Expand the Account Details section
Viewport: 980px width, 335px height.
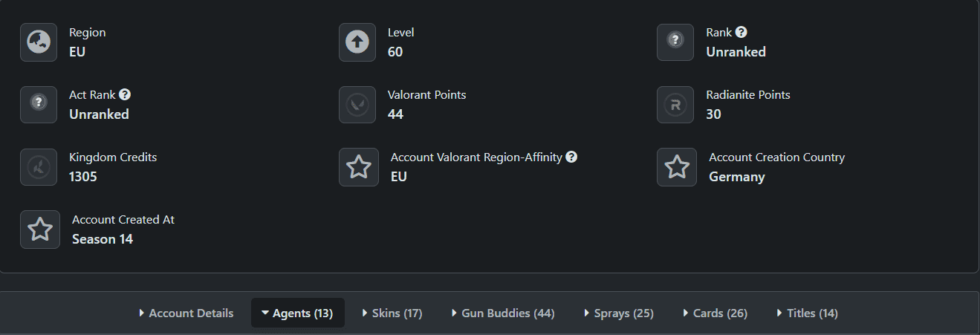coord(186,313)
